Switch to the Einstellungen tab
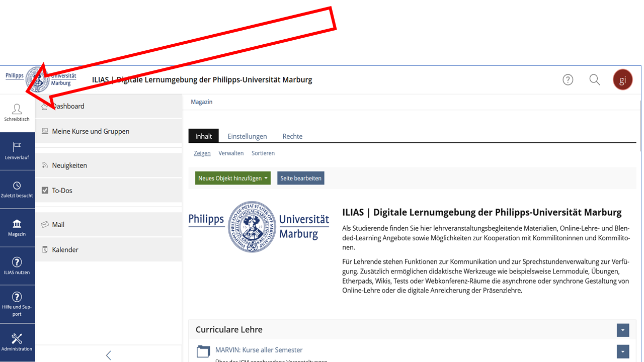Screen dimensions: 644x362 point(247,136)
